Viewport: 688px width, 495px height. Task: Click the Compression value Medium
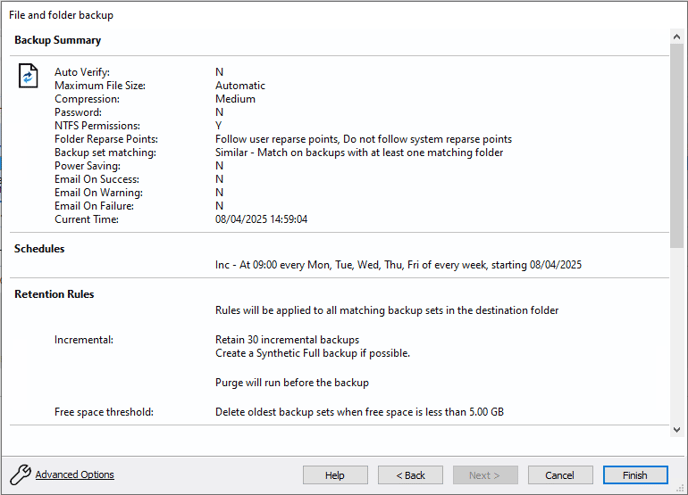tap(235, 99)
